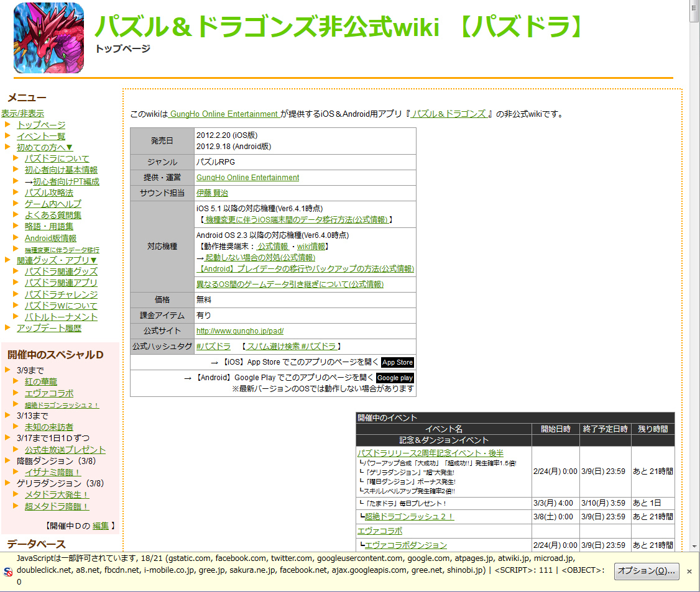
Task: Open メタドラ大発生！ link
Action: [57, 494]
